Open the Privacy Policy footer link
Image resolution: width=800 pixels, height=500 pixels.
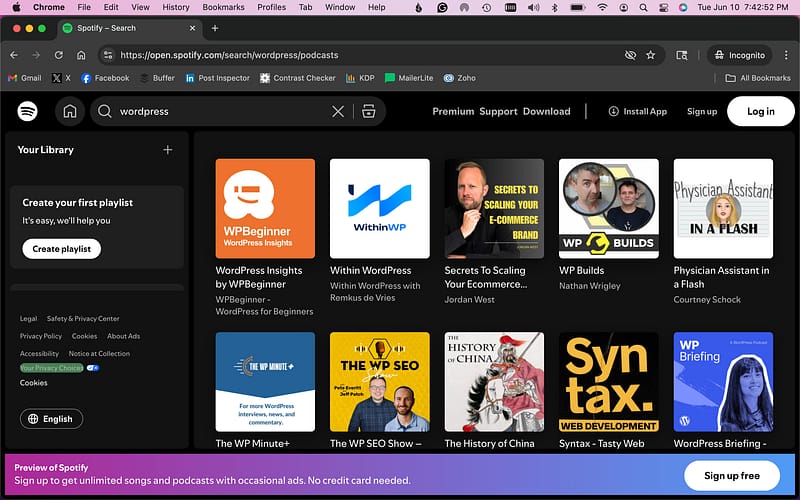[41, 336]
